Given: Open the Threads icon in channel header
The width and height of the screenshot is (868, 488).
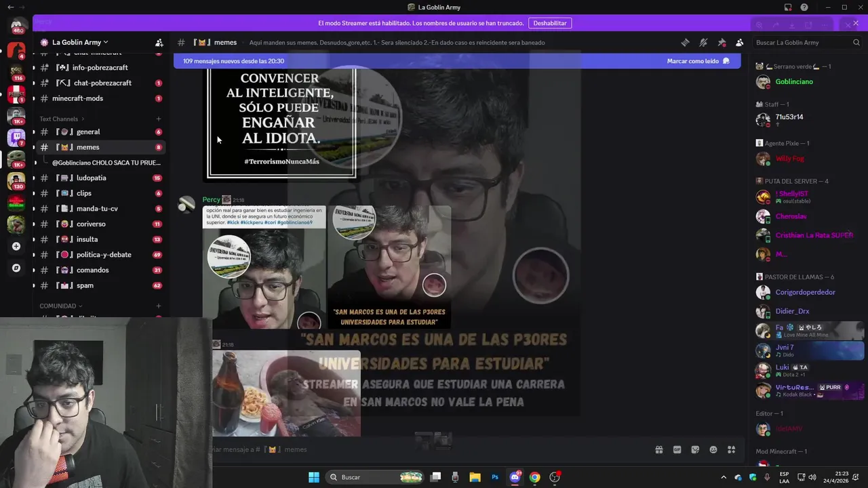Looking at the screenshot, I should click(x=685, y=42).
